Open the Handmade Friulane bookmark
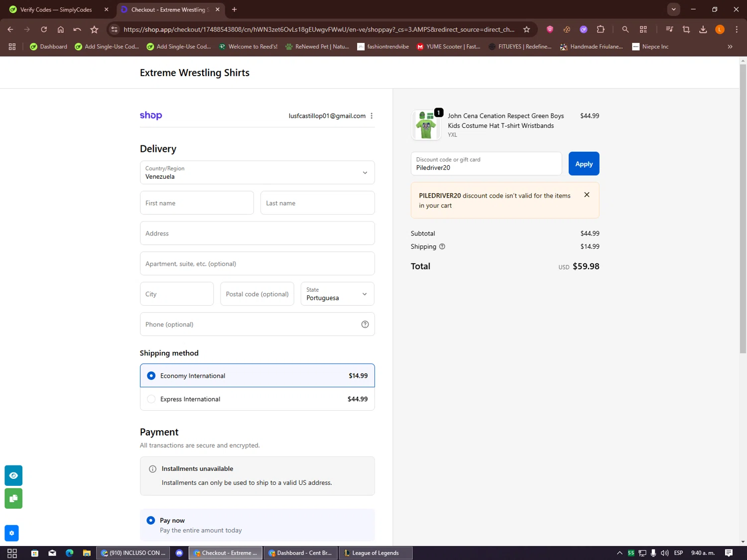 592,47
